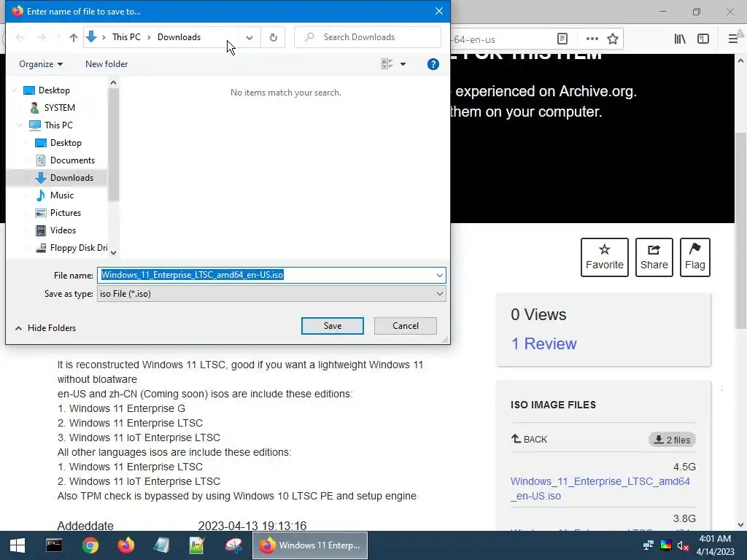This screenshot has width=747, height=560.
Task: Favorite this Archive.org item
Action: point(604,257)
